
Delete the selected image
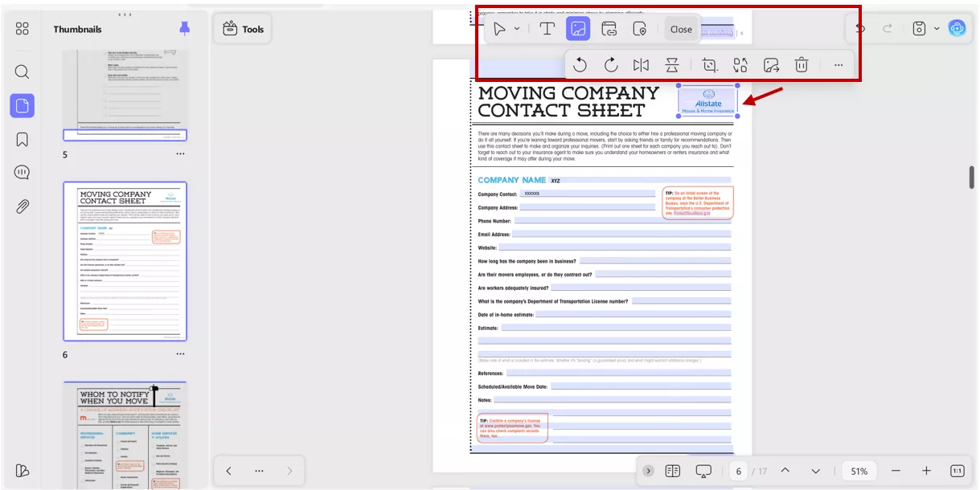802,65
